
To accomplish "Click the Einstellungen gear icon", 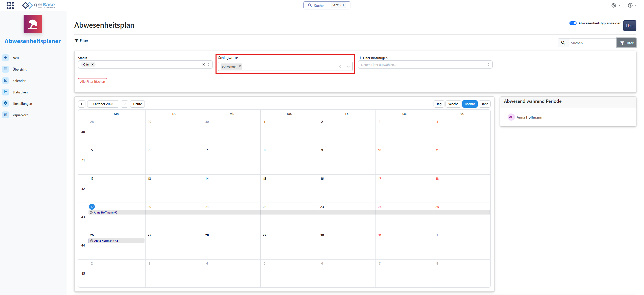I will (6, 103).
